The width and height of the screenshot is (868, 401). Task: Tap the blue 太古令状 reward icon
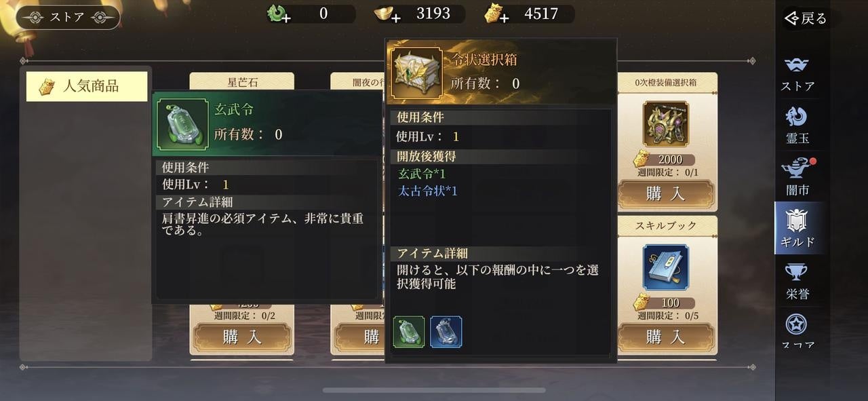[x=446, y=332]
